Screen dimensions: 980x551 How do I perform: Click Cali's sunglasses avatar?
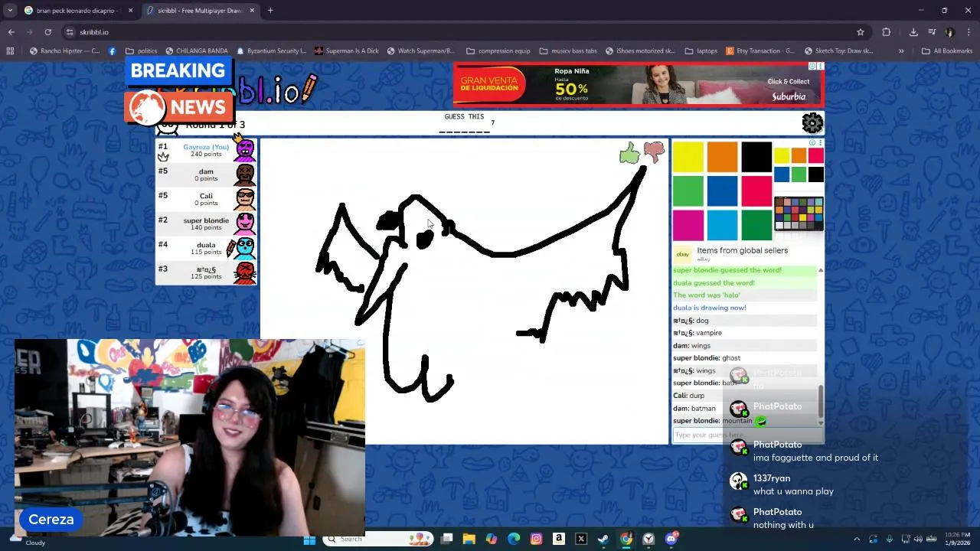point(245,199)
